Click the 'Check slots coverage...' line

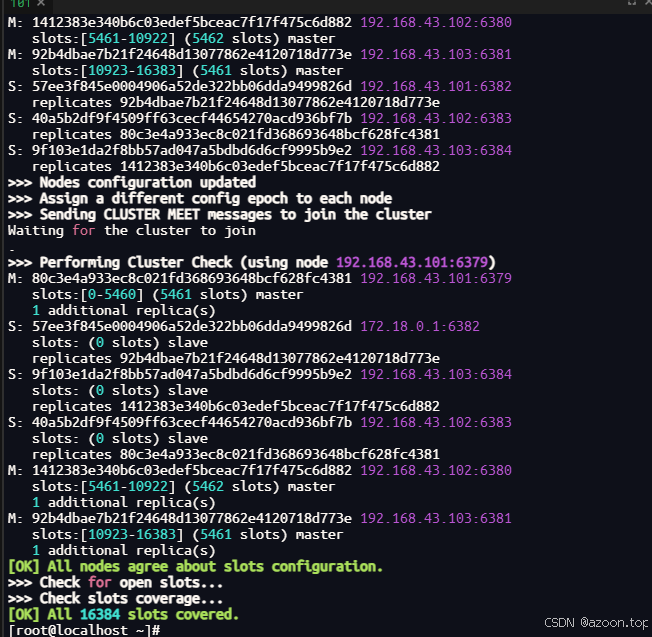pos(116,599)
